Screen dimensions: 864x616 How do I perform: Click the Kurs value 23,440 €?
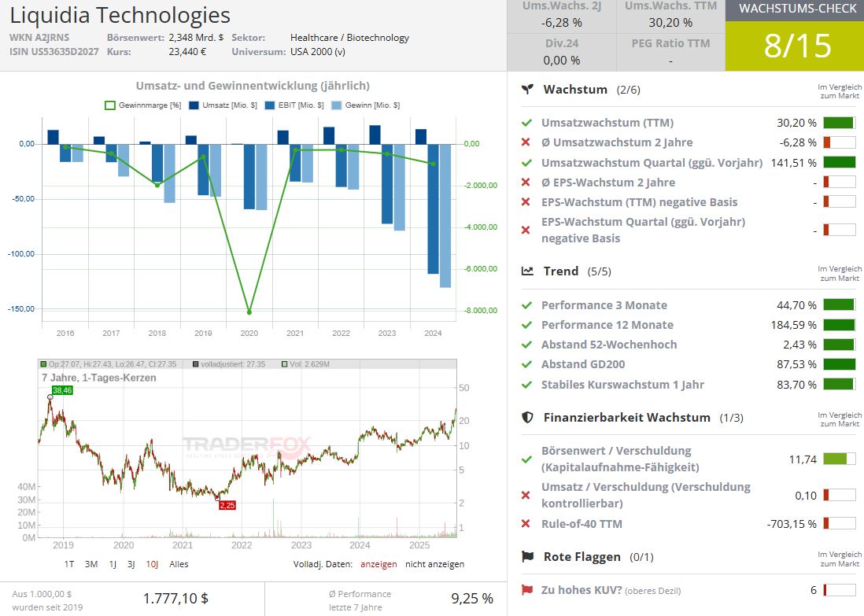[187, 52]
